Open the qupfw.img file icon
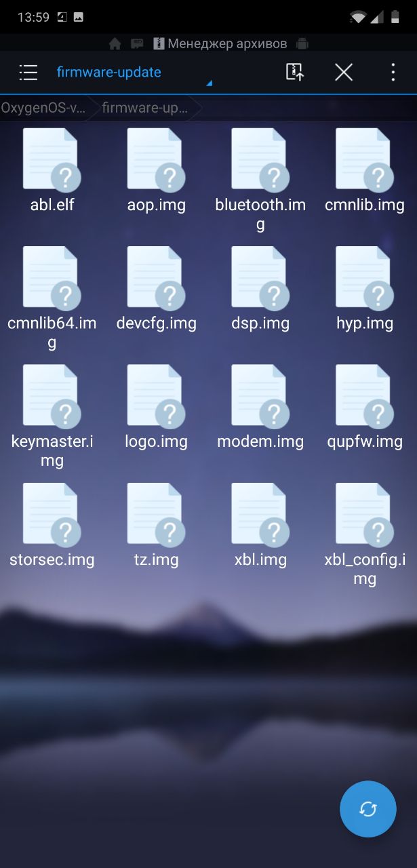 pyautogui.click(x=365, y=396)
